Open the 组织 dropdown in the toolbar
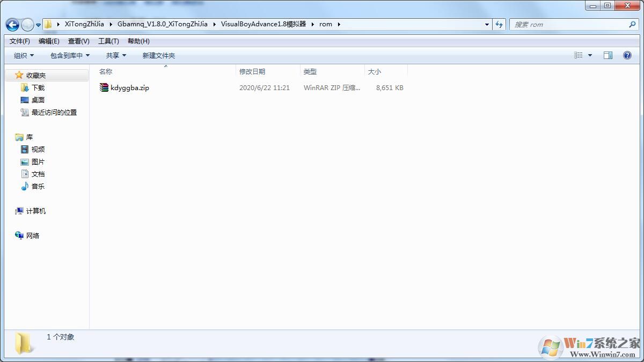The width and height of the screenshot is (644, 362). 24,55
